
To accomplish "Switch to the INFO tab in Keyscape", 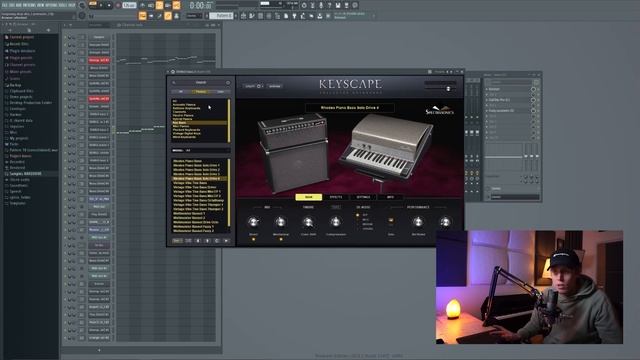I will [390, 197].
